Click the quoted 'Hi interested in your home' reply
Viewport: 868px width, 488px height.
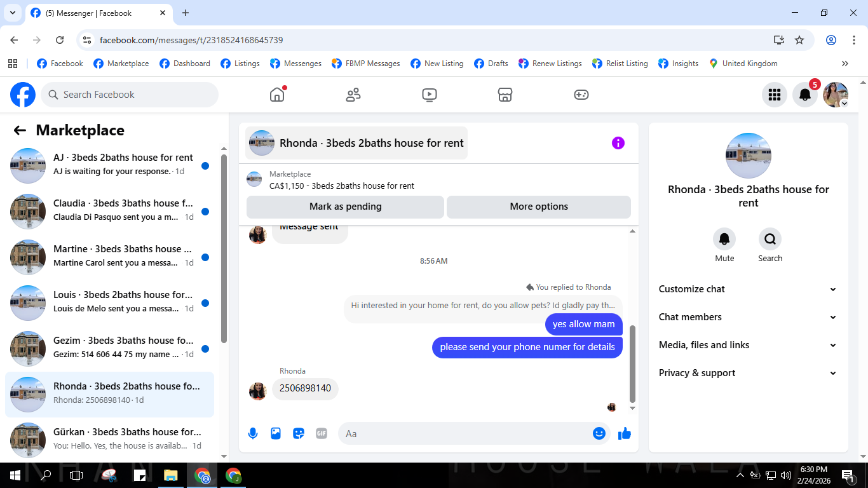point(483,306)
